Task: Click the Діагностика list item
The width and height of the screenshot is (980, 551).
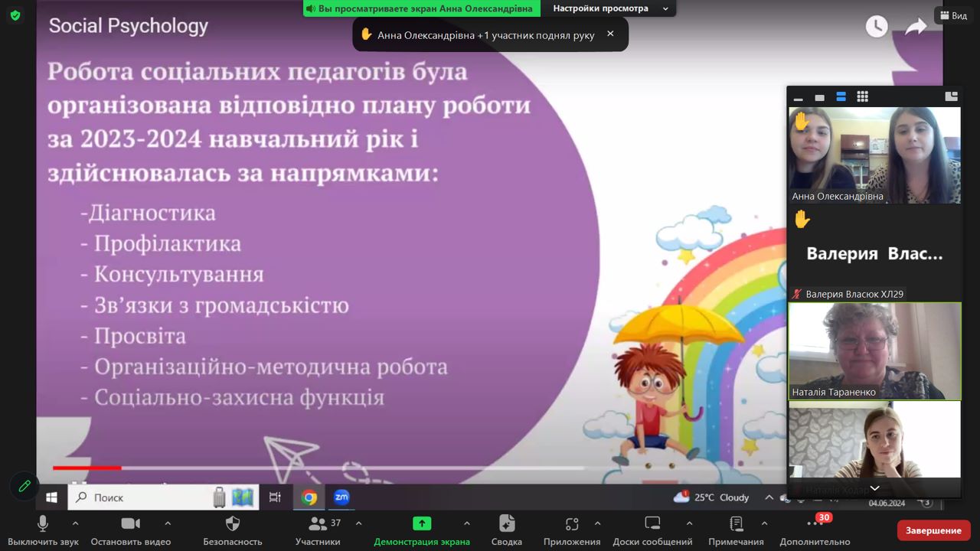Action: pyautogui.click(x=149, y=213)
